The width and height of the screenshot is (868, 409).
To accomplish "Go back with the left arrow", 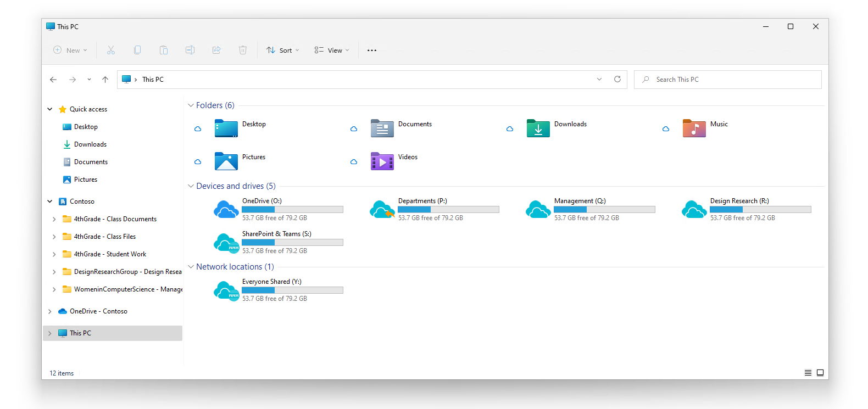I will tap(53, 80).
